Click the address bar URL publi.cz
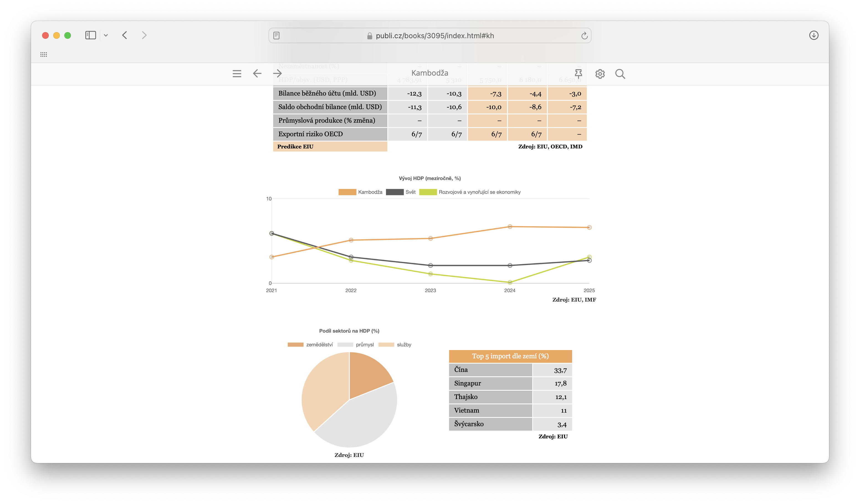 point(434,36)
